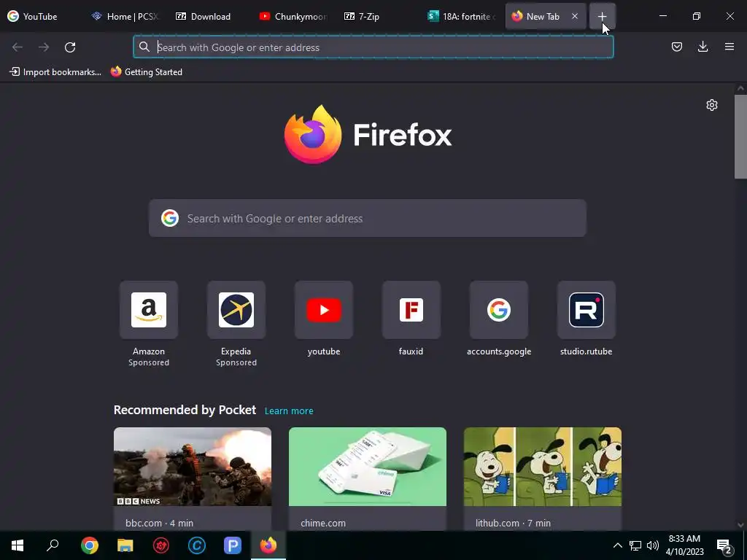Open the Windows Start menu
747x560 pixels.
18,545
